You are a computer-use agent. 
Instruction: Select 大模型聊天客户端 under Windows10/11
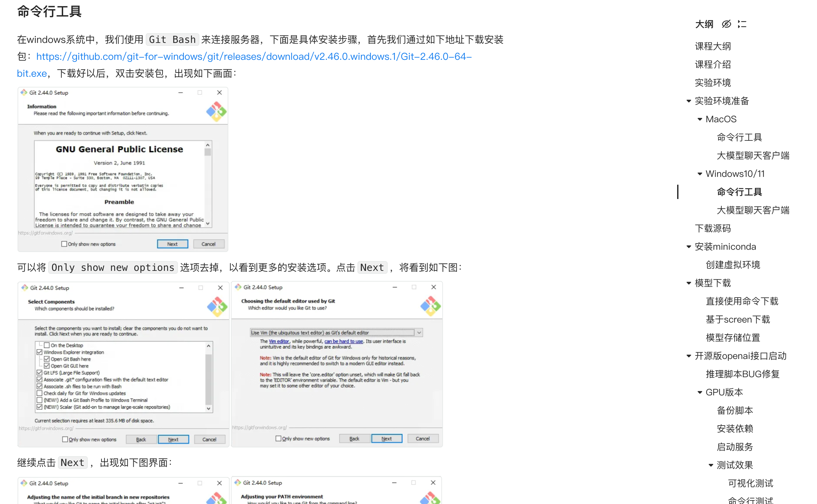[x=753, y=210]
